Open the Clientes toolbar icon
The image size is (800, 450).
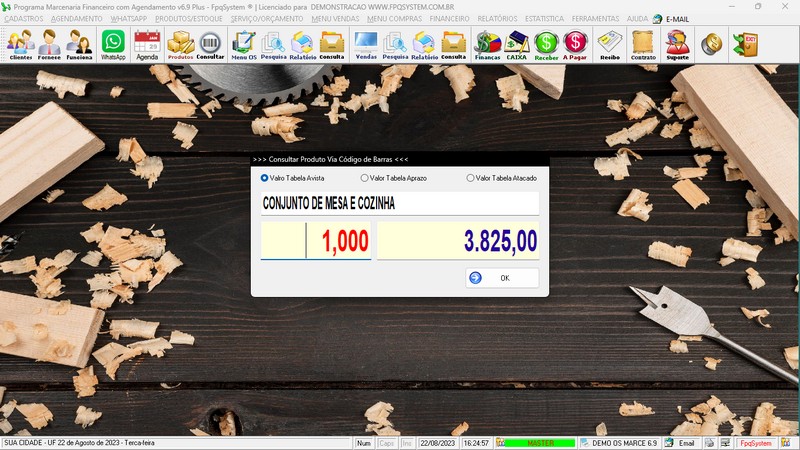(20, 45)
